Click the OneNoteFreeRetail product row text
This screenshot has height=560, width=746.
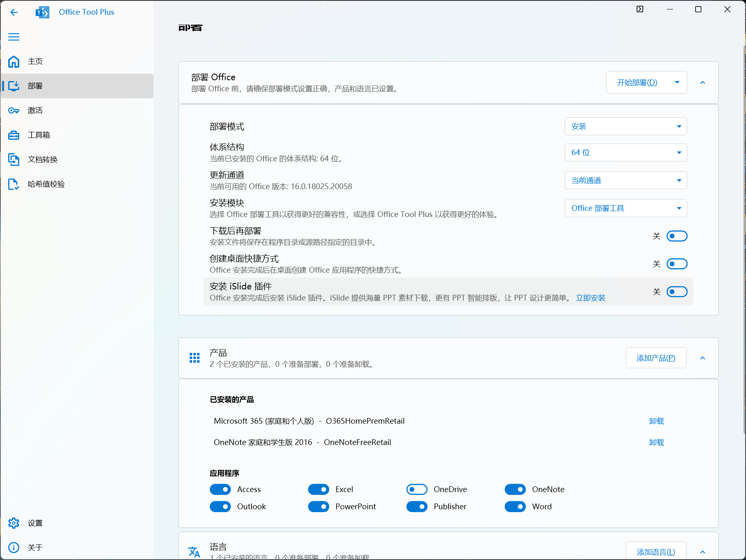click(358, 443)
